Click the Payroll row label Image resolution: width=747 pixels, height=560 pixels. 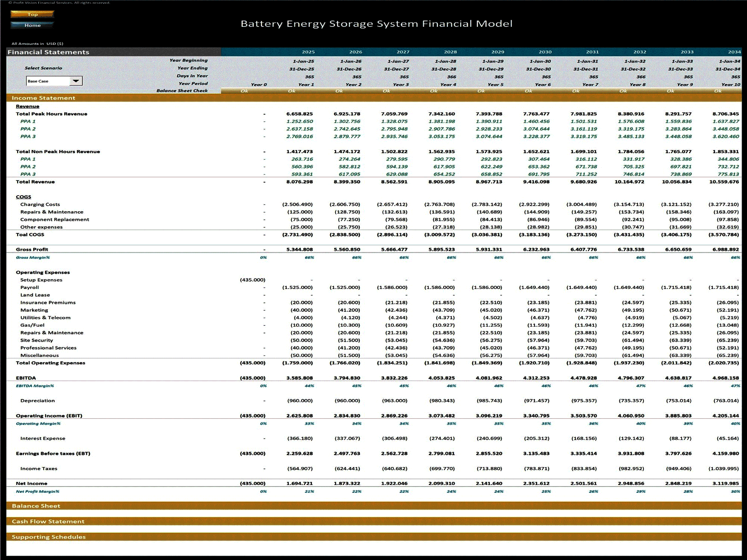[x=30, y=287]
